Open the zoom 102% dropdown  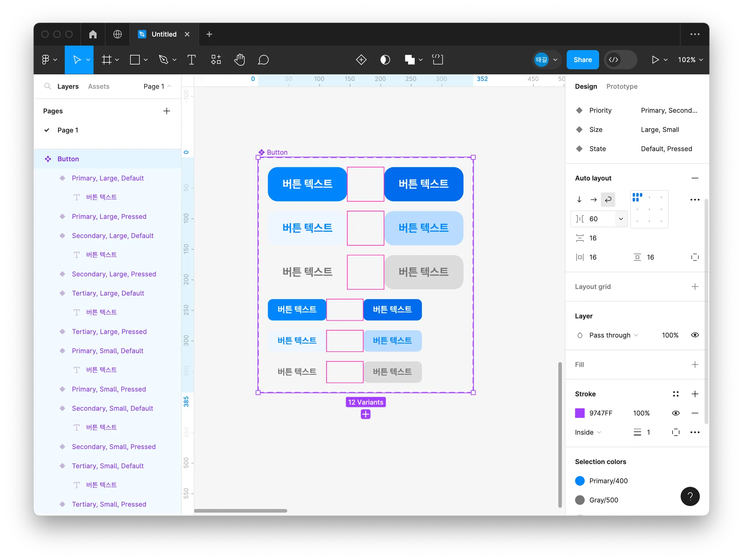pos(690,60)
